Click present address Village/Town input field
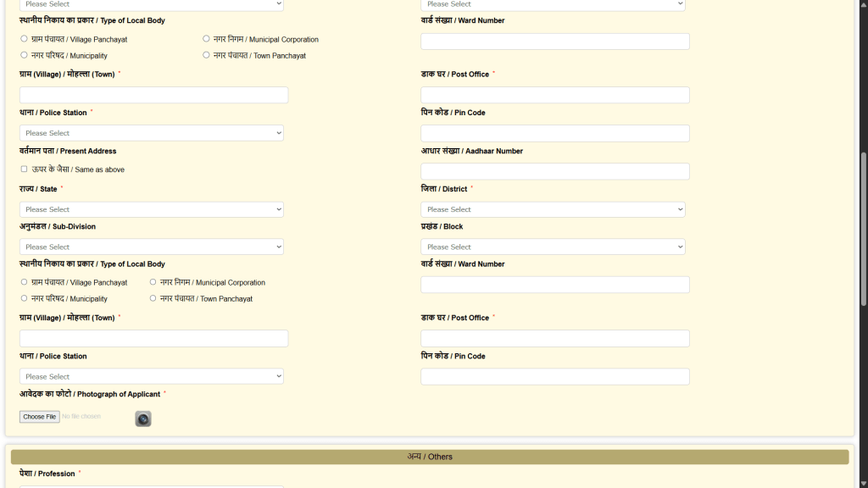The width and height of the screenshot is (868, 488). click(154, 338)
